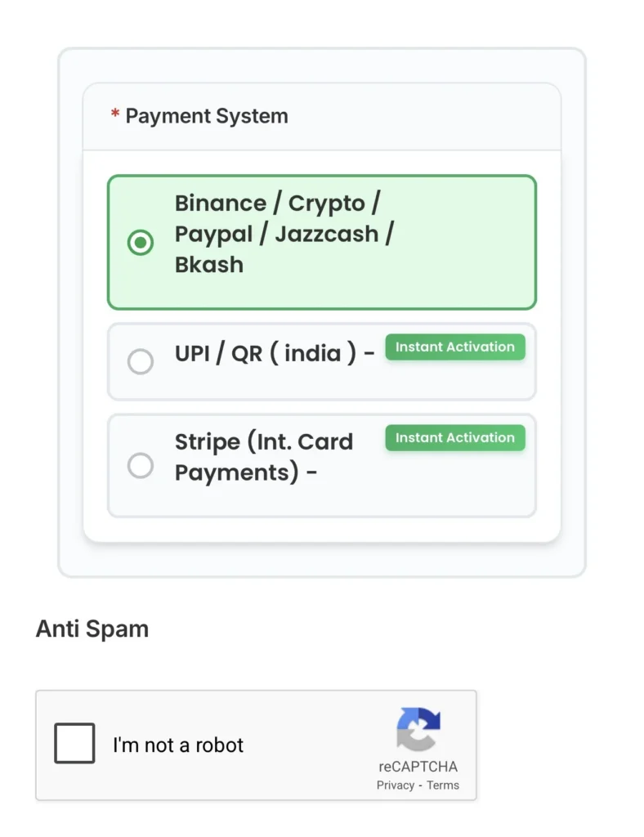Open the reCAPTCHA Terms link

[x=443, y=786]
